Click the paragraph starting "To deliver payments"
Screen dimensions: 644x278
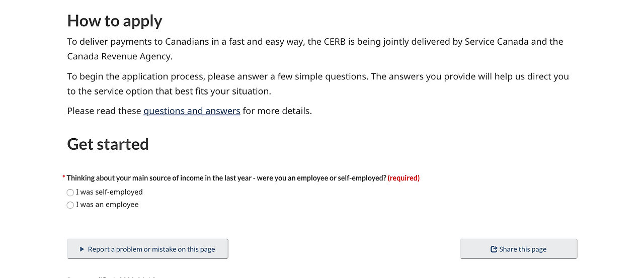252,42
